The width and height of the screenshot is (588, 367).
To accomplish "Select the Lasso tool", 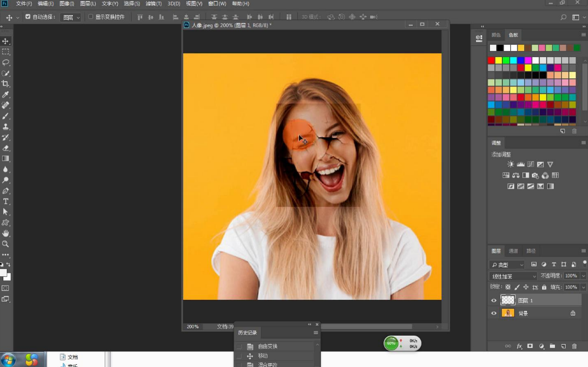I will click(x=6, y=62).
